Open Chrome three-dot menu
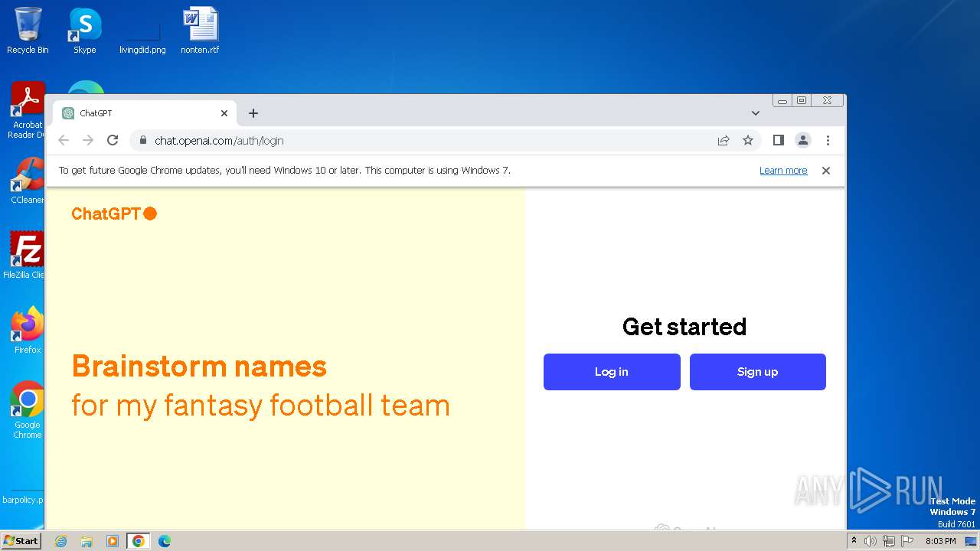 pyautogui.click(x=828, y=140)
